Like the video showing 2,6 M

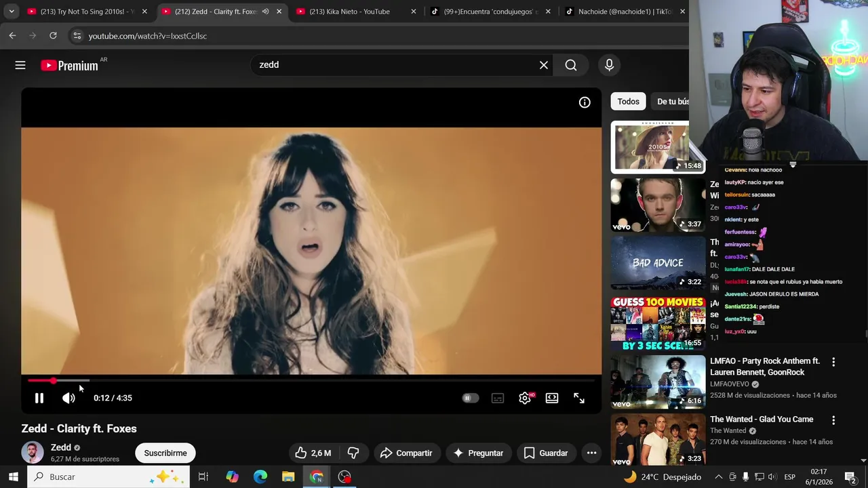click(x=313, y=453)
